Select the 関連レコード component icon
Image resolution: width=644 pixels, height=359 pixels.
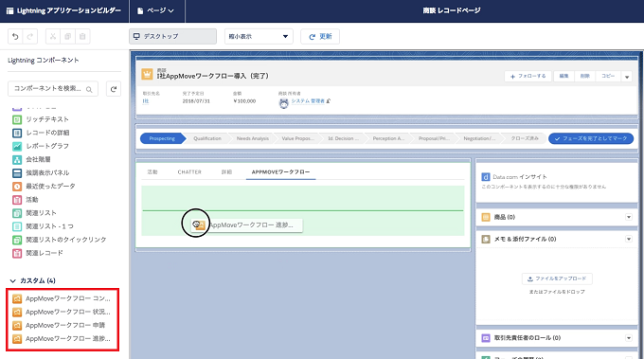(17, 254)
